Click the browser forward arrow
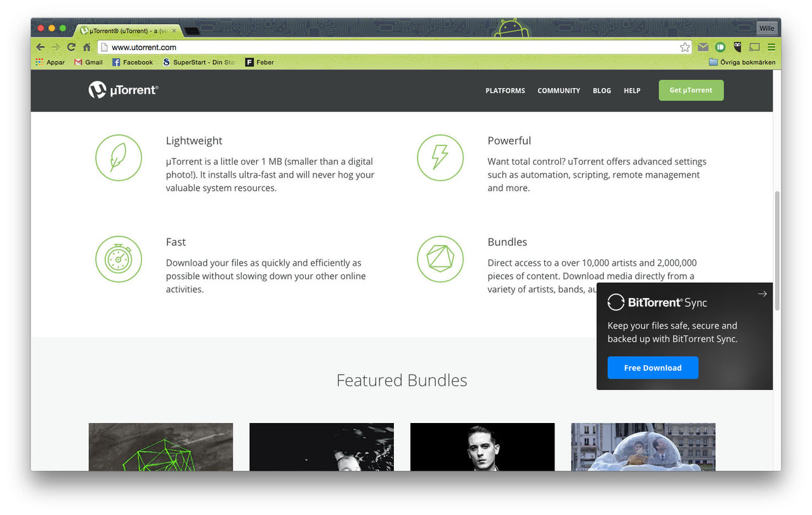Image resolution: width=812 pixels, height=515 pixels. tap(56, 47)
